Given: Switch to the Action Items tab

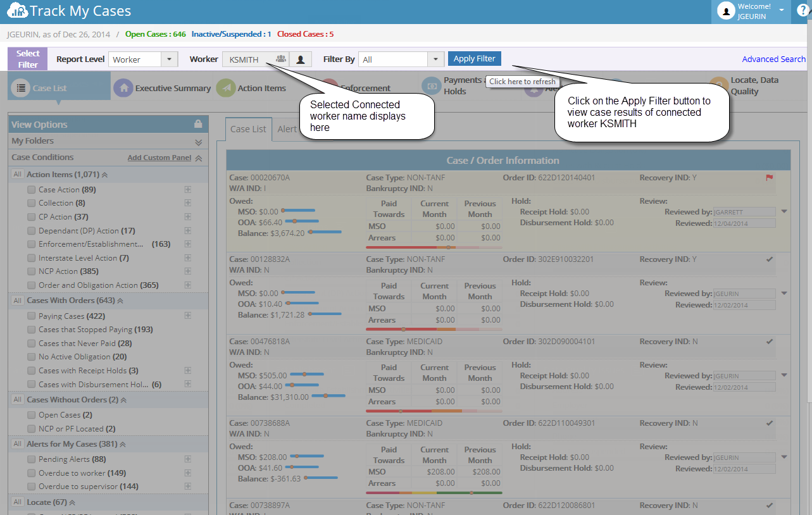Looking at the screenshot, I should point(252,88).
